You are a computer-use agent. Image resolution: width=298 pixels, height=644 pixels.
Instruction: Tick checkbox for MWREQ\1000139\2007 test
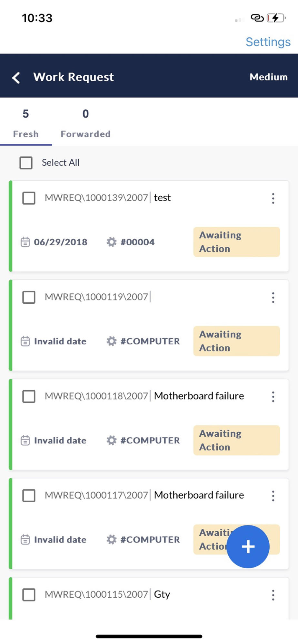tap(29, 198)
